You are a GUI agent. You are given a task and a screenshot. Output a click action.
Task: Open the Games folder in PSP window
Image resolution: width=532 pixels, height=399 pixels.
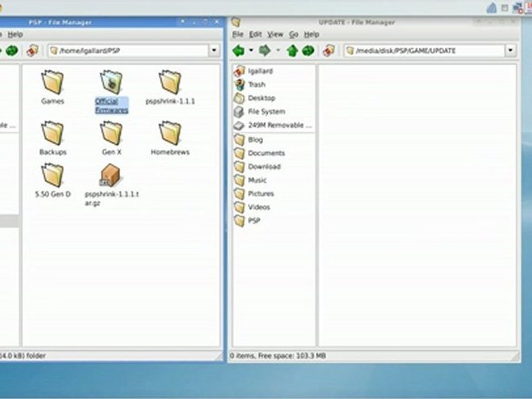(x=53, y=87)
